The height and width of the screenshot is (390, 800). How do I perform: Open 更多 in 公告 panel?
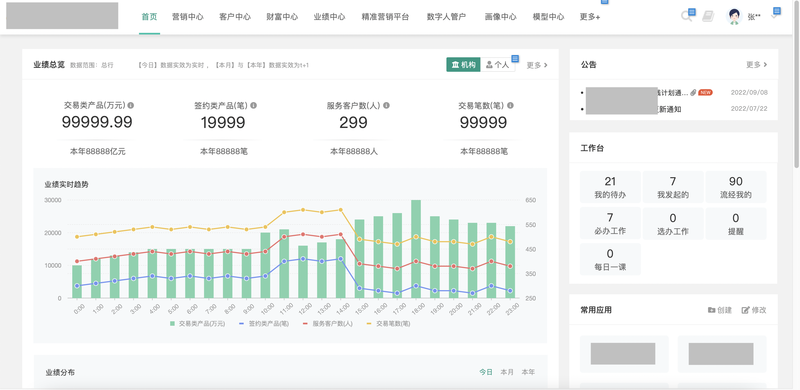(x=757, y=64)
